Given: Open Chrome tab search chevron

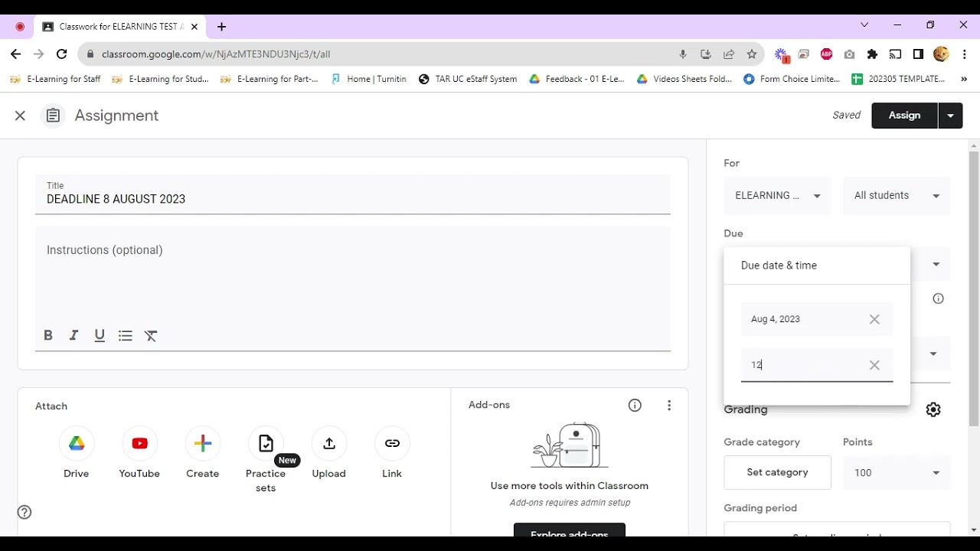Looking at the screenshot, I should (x=864, y=25).
